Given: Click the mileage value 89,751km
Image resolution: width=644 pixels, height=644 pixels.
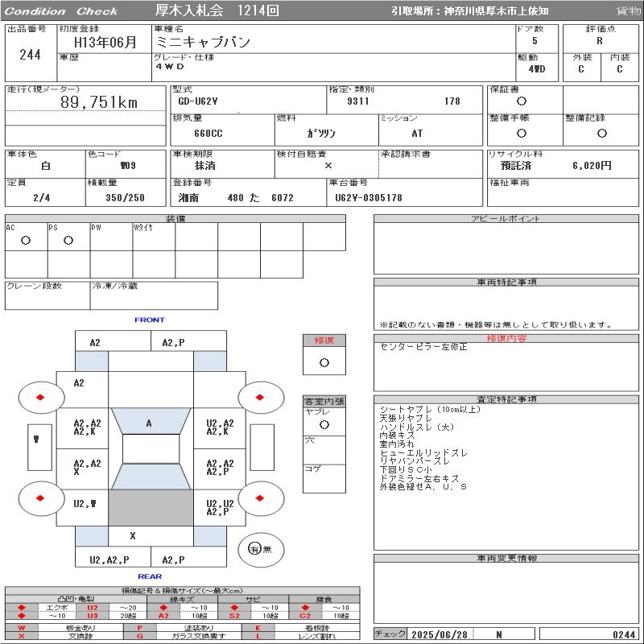Looking at the screenshot, I should coord(99,102).
